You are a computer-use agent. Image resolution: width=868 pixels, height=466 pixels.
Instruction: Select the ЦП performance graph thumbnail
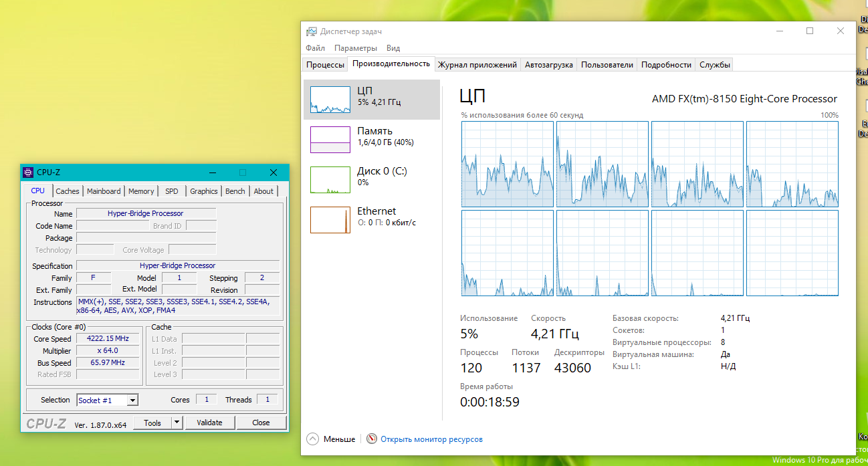(330, 100)
